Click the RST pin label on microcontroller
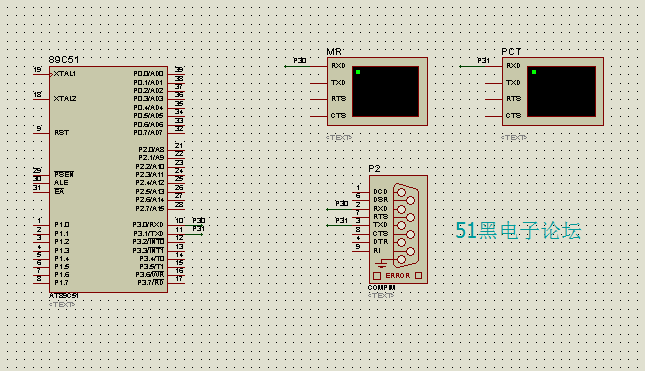The image size is (645, 371). pyautogui.click(x=61, y=132)
